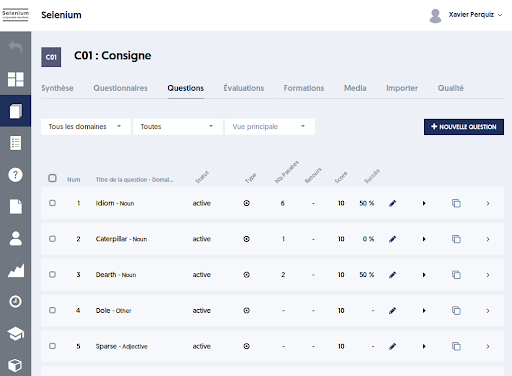Click the type icon in the Idiom row

point(246,203)
